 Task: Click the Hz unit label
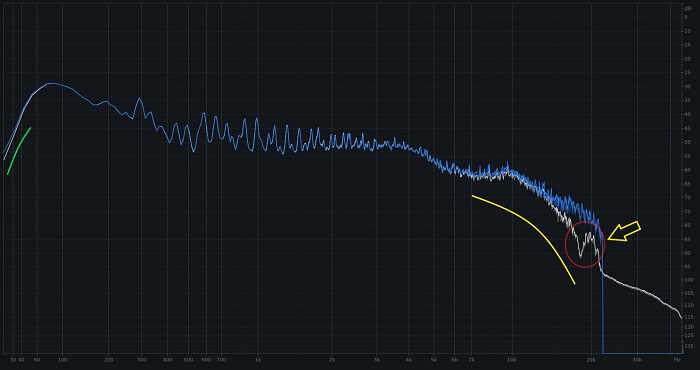(x=677, y=360)
